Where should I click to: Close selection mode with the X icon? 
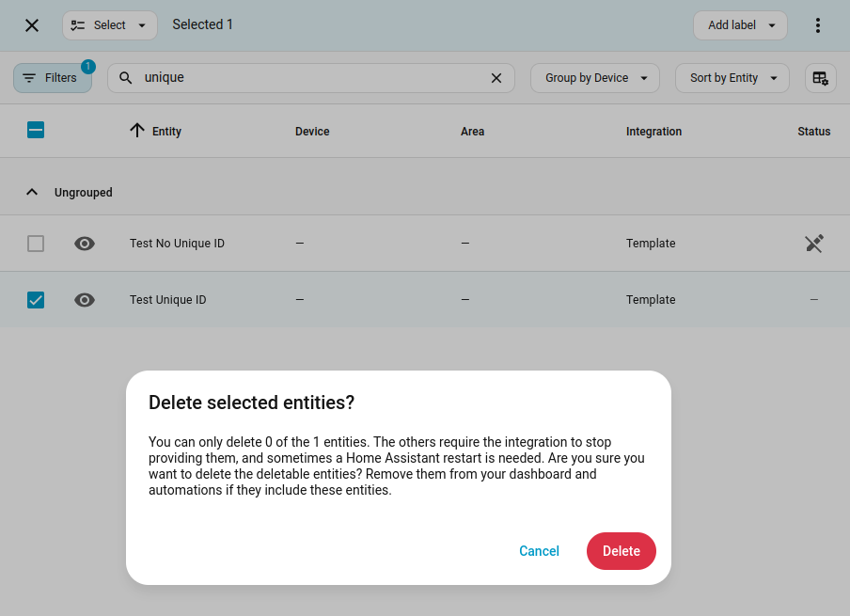[x=32, y=25]
